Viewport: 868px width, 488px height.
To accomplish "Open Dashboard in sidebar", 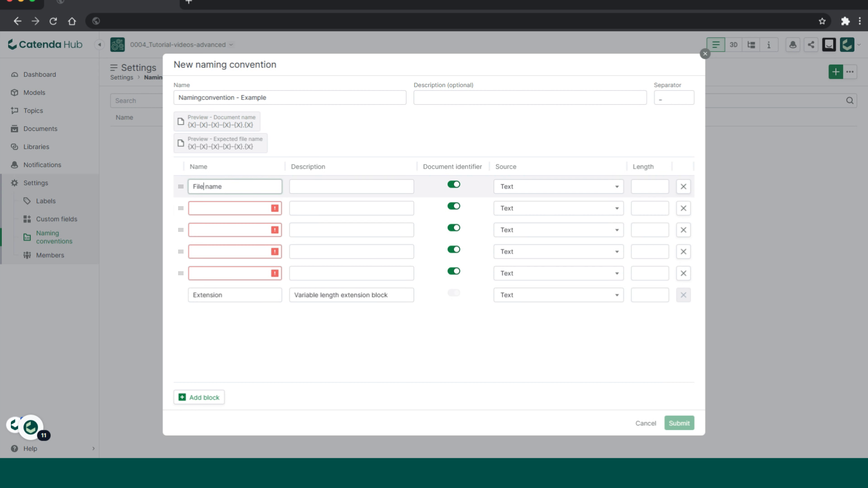I will tap(40, 75).
